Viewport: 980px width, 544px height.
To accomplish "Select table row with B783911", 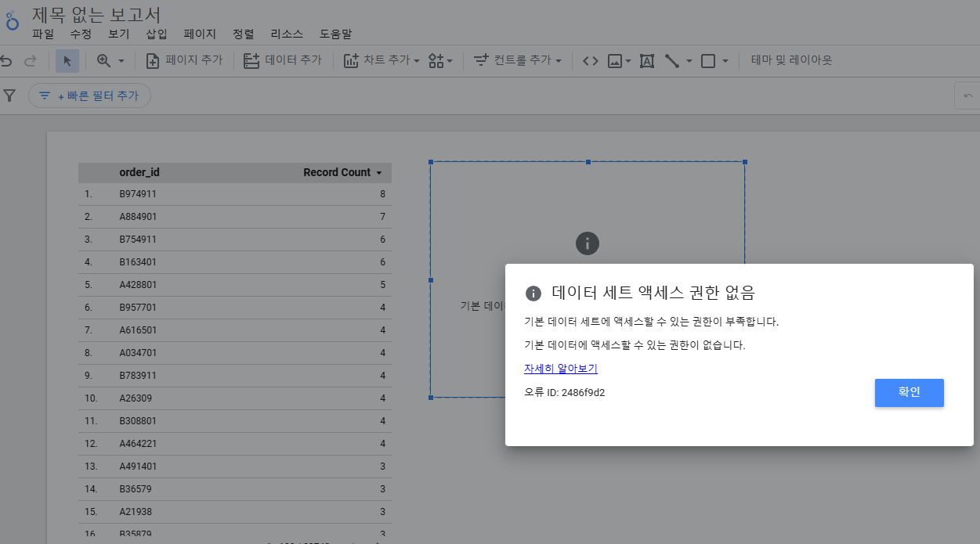I will click(235, 376).
